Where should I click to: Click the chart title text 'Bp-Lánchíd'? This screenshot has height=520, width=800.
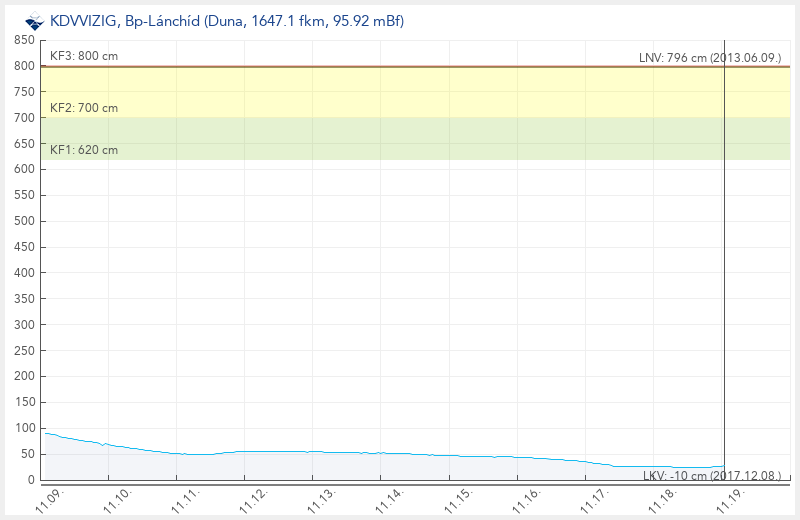[x=161, y=21]
